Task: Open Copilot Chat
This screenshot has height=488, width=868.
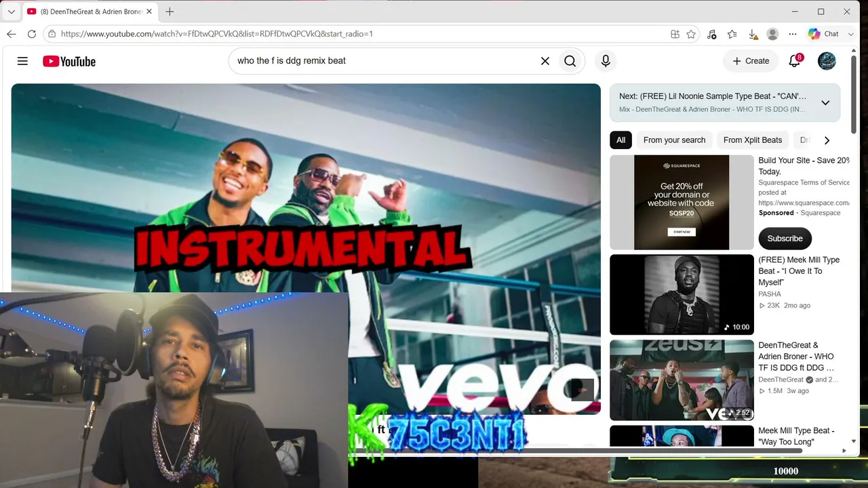Action: [x=824, y=34]
